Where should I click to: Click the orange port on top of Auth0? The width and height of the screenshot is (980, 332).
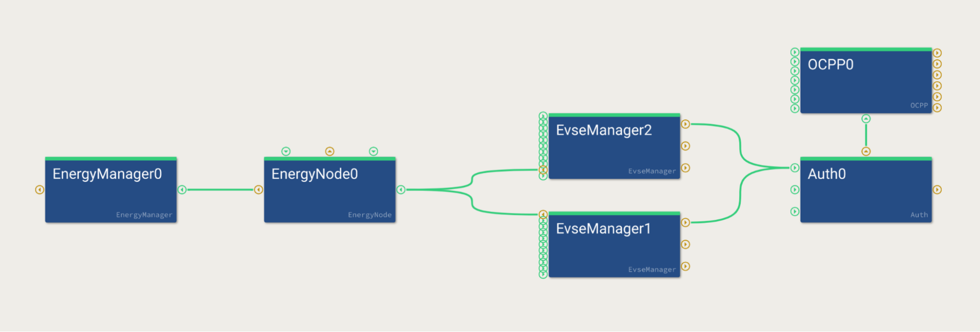pos(866,151)
